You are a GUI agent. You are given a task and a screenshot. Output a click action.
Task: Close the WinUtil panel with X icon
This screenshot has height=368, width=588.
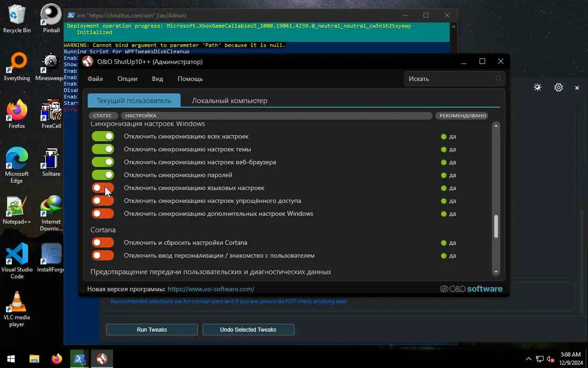tap(577, 87)
